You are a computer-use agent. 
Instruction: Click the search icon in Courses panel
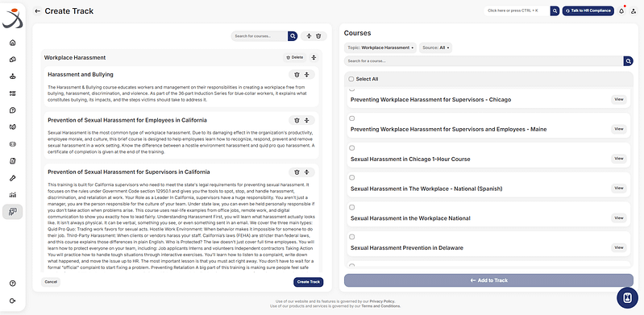click(x=628, y=61)
